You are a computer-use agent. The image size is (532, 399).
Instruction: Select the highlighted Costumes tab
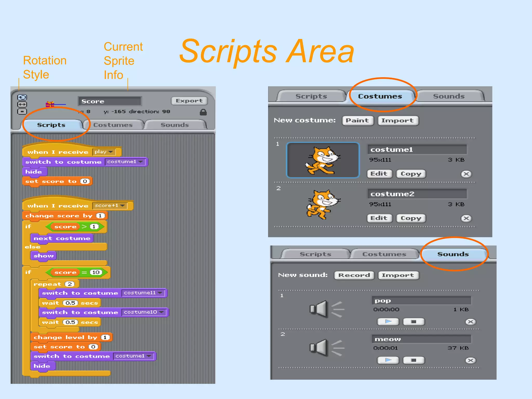(x=380, y=96)
